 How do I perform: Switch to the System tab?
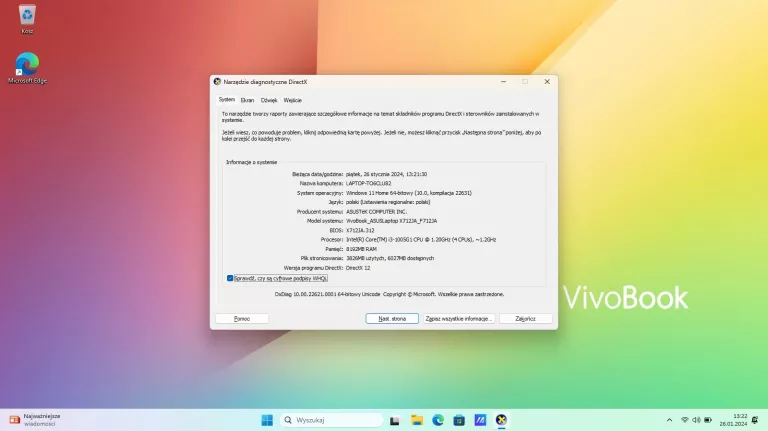[226, 100]
